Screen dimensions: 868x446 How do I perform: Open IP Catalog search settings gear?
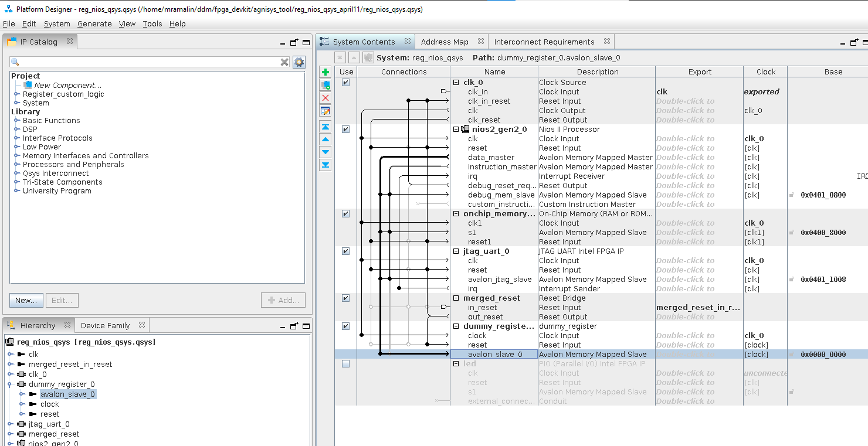pyautogui.click(x=299, y=62)
